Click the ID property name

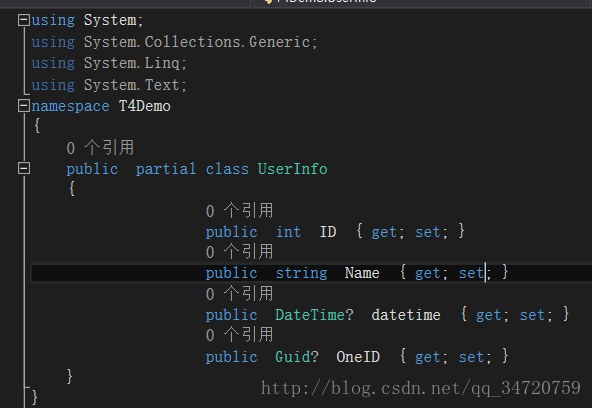(328, 232)
